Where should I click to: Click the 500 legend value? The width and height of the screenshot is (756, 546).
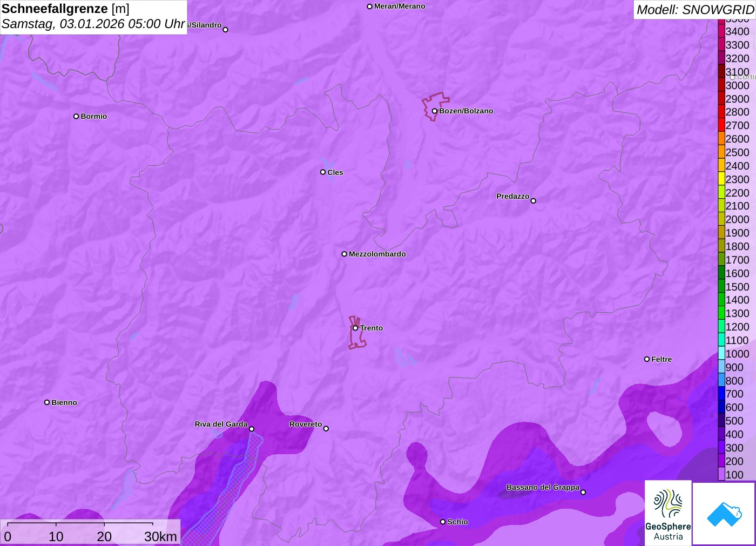point(734,421)
